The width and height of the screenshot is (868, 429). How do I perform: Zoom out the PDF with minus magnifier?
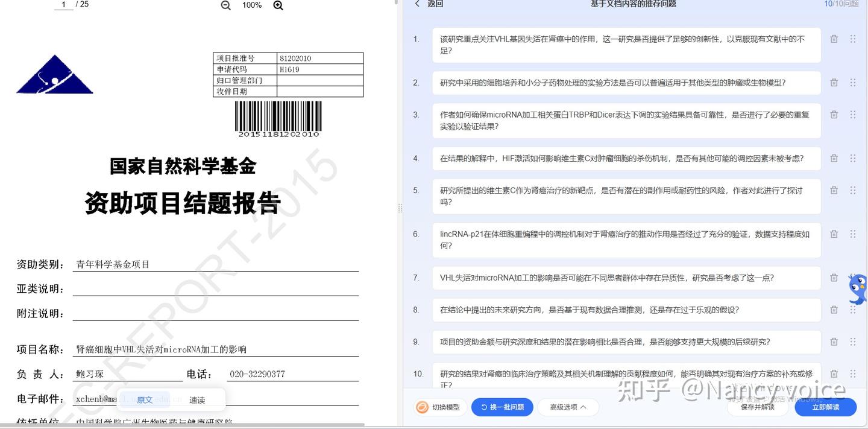[225, 5]
